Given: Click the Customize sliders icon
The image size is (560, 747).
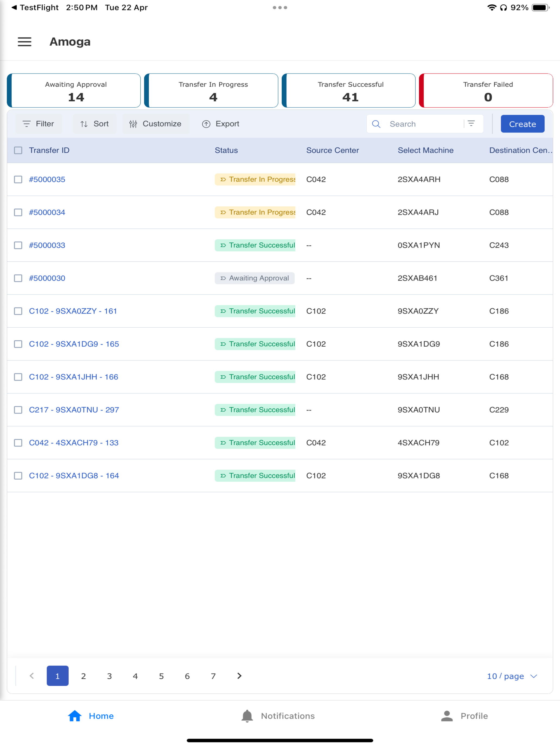Looking at the screenshot, I should [133, 124].
